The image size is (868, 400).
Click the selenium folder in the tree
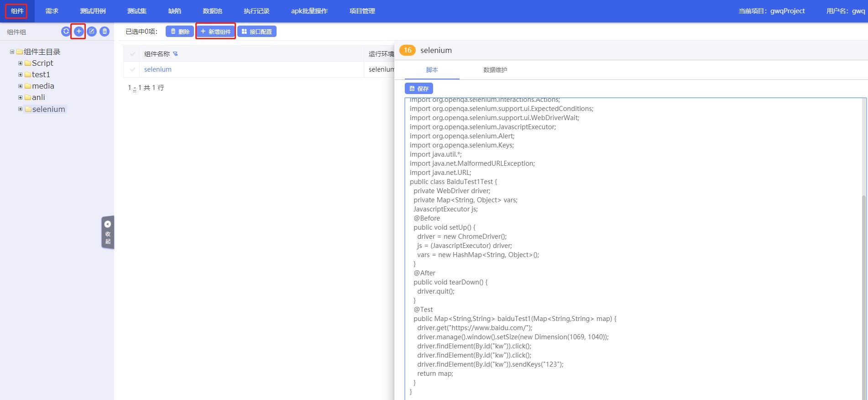tap(48, 109)
